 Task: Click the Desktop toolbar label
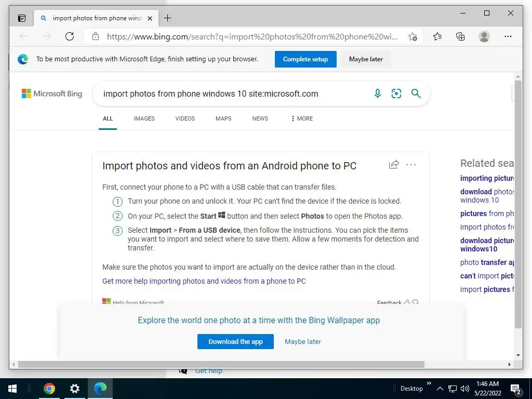(x=411, y=389)
